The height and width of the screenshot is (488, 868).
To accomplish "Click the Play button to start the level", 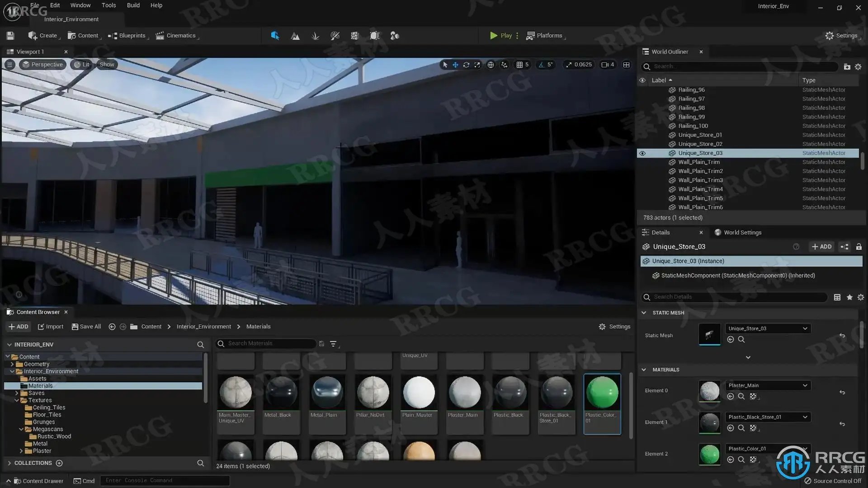I will (x=500, y=36).
